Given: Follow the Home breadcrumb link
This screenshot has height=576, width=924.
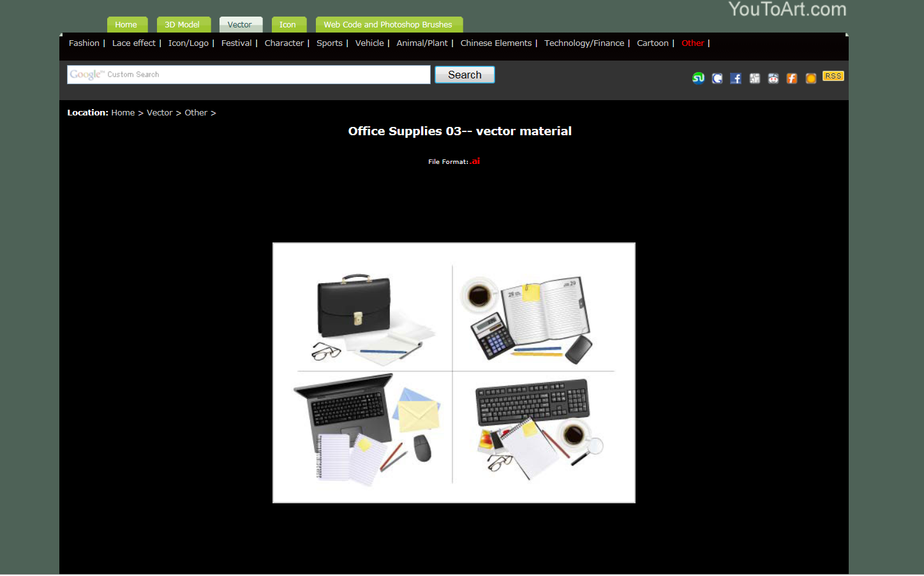Looking at the screenshot, I should tap(123, 113).
